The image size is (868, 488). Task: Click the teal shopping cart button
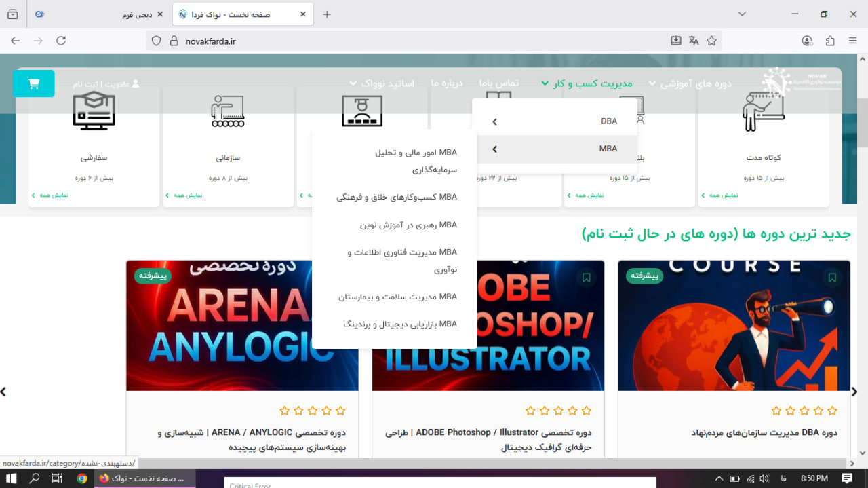33,83
